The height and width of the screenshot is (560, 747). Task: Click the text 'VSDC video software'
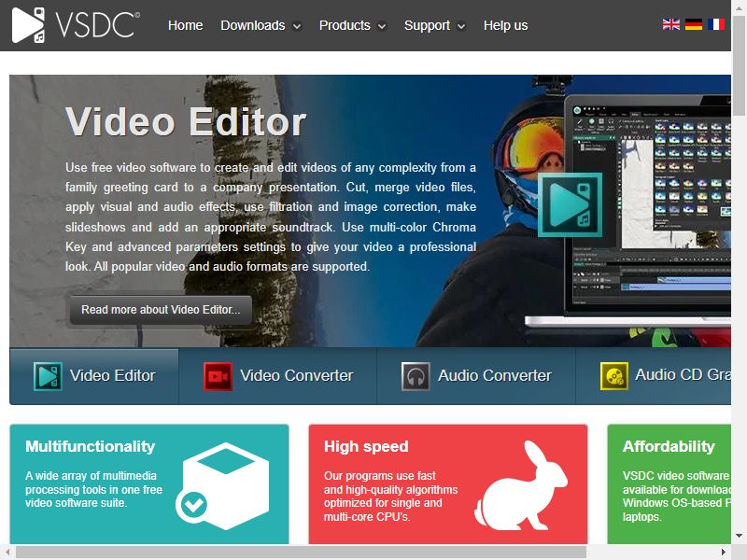675,476
